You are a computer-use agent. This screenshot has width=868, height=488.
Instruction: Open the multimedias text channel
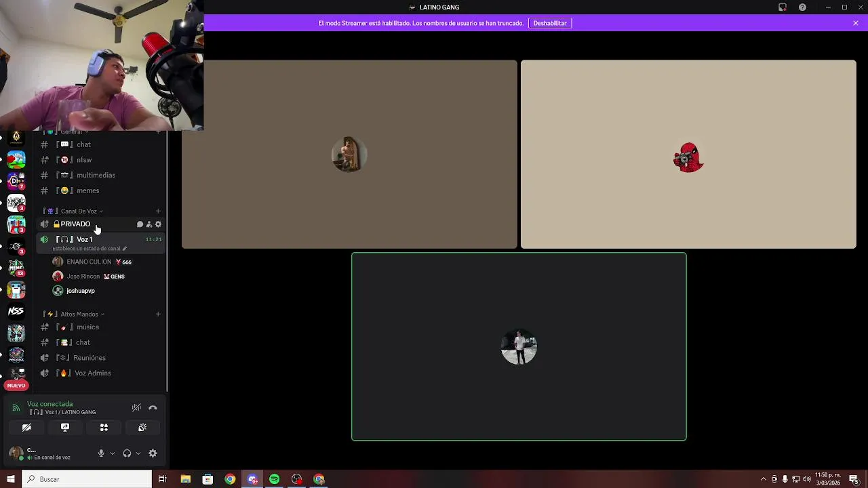(100, 175)
